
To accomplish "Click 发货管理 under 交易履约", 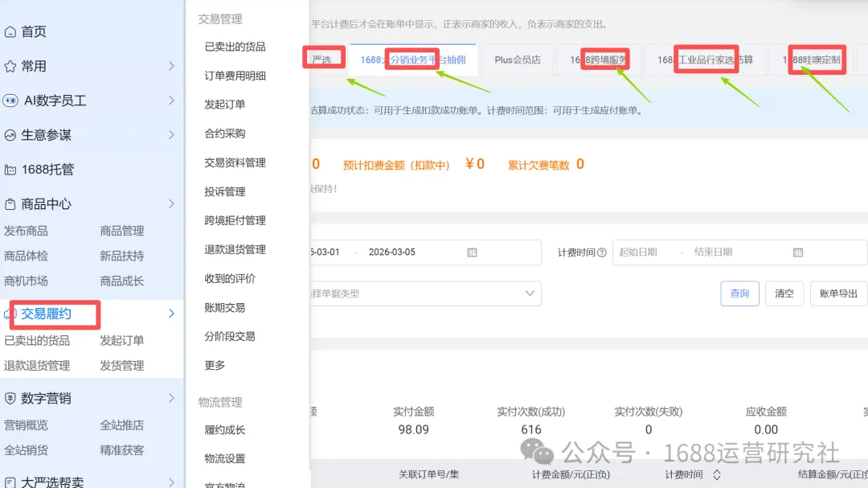I will [122, 366].
